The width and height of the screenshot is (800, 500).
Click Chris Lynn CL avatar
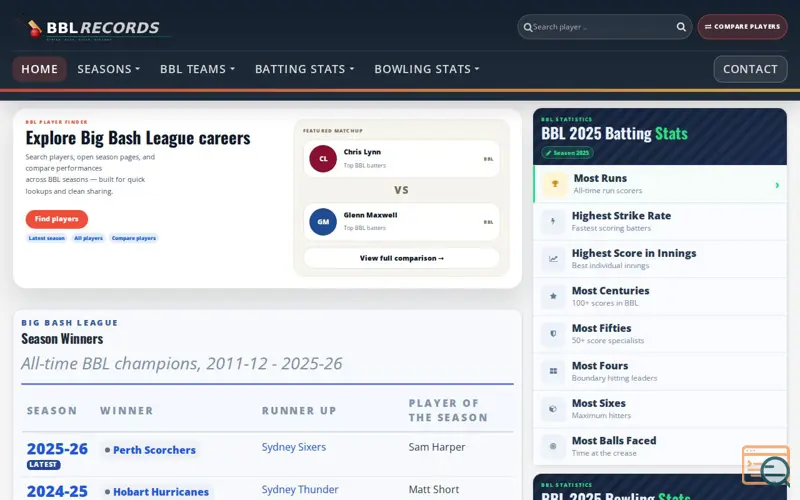click(x=323, y=159)
